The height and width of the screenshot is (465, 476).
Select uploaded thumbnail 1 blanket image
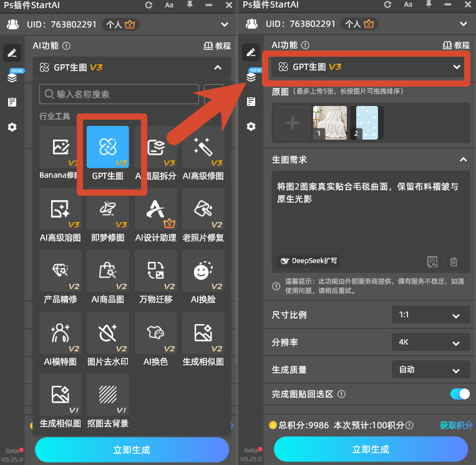330,123
